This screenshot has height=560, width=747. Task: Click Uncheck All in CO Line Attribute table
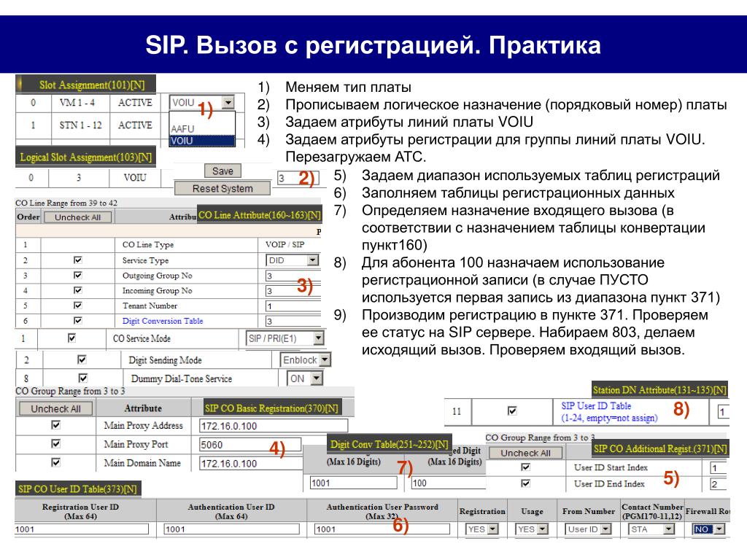tap(77, 217)
